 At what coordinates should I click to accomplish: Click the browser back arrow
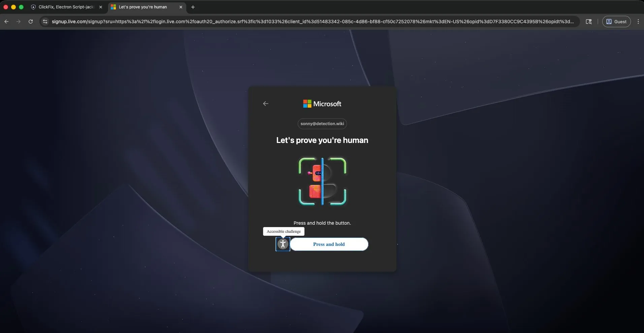6,22
